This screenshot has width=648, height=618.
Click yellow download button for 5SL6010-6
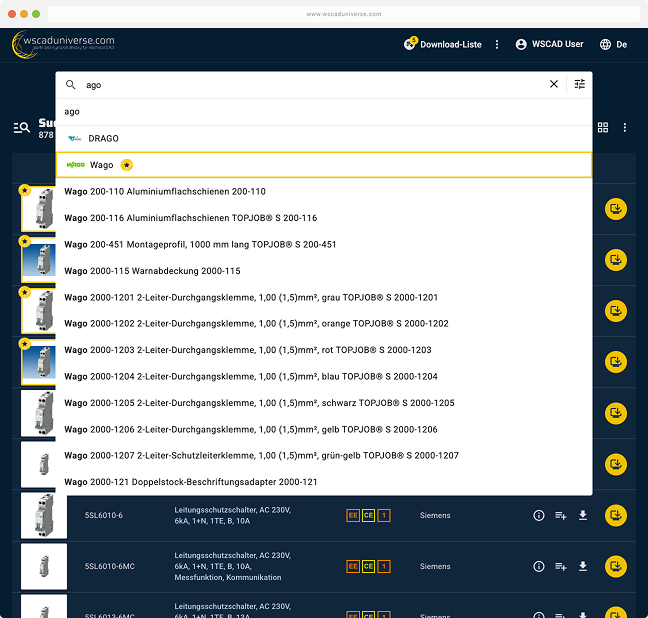[x=616, y=515]
